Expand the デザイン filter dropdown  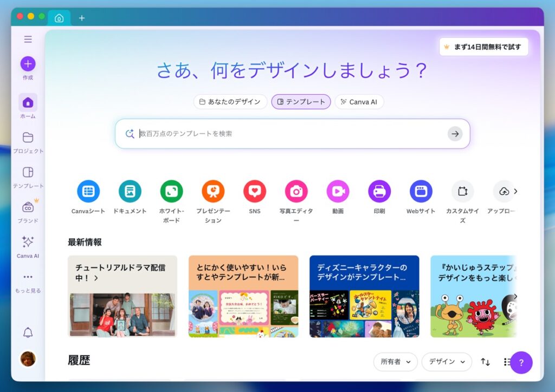447,362
